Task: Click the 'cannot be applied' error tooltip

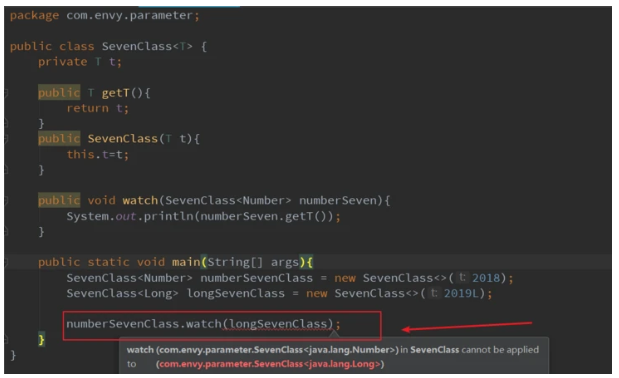Action: click(x=334, y=357)
